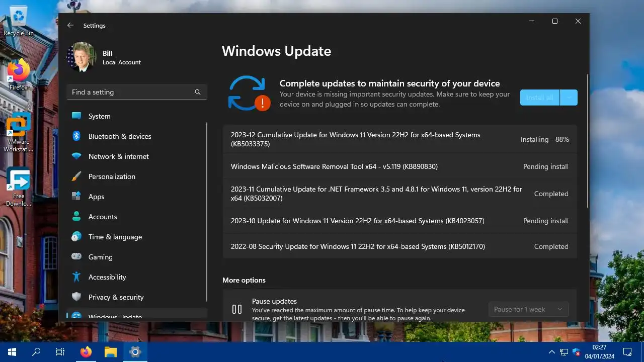Click the Personalization paintbrush icon
644x362 pixels.
[76, 176]
